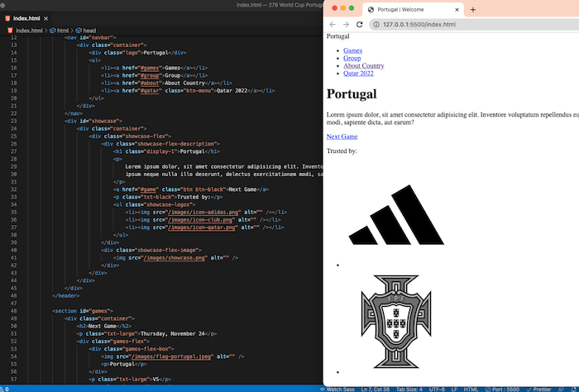The height and width of the screenshot is (392, 579).
Task: Click the browser address bar URL
Action: 419,24
